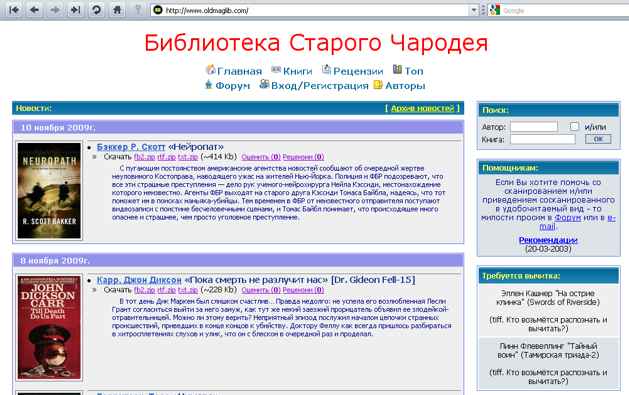Expand the address bar dropdown arrow
Image resolution: width=629 pixels, height=395 pixels.
(474, 10)
